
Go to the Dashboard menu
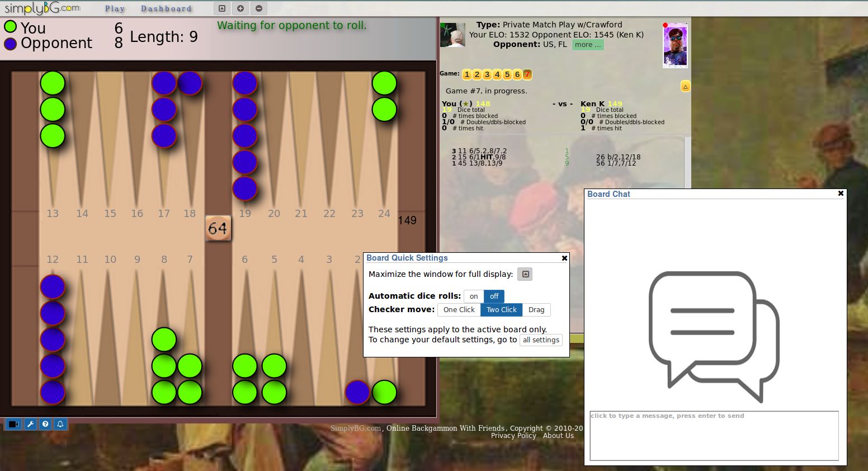(x=167, y=8)
